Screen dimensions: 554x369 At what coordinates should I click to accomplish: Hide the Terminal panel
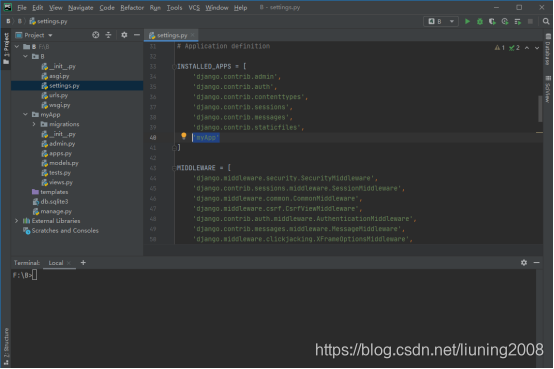[x=536, y=263]
